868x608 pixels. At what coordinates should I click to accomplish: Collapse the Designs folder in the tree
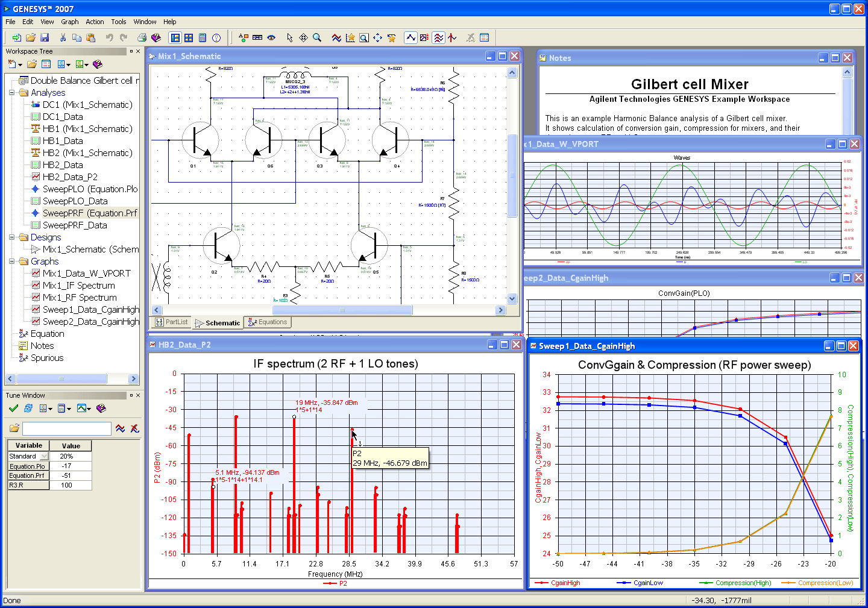tap(11, 237)
